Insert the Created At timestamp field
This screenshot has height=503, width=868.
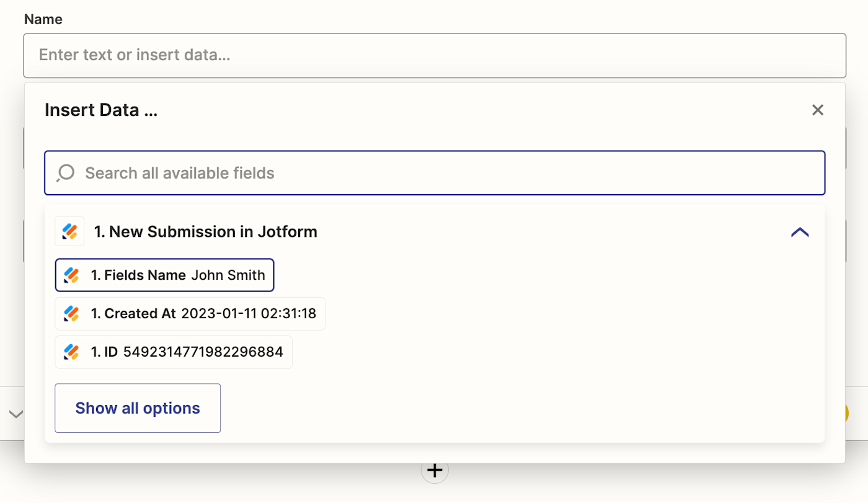[x=190, y=314]
